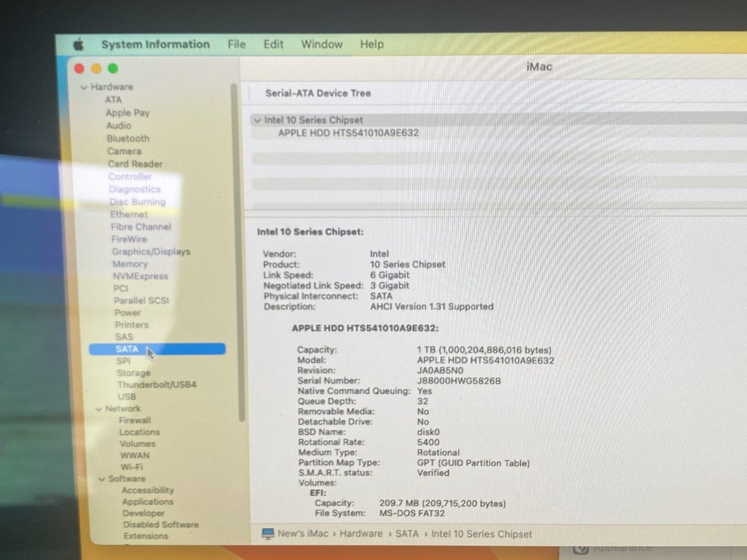The width and height of the screenshot is (747, 560).
Task: Select Locations under Network
Action: (x=140, y=432)
